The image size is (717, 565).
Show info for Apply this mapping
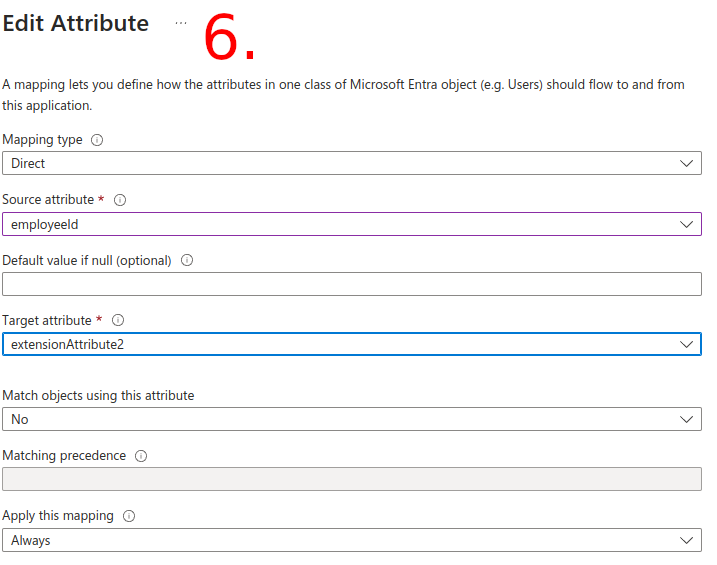[129, 517]
